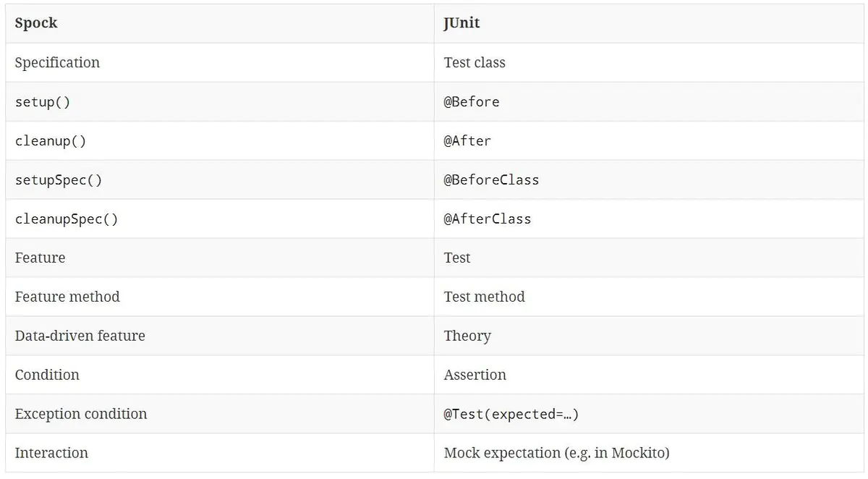Screen dimensions: 868x479
Task: Click the Feature method cell
Action: 67,297
